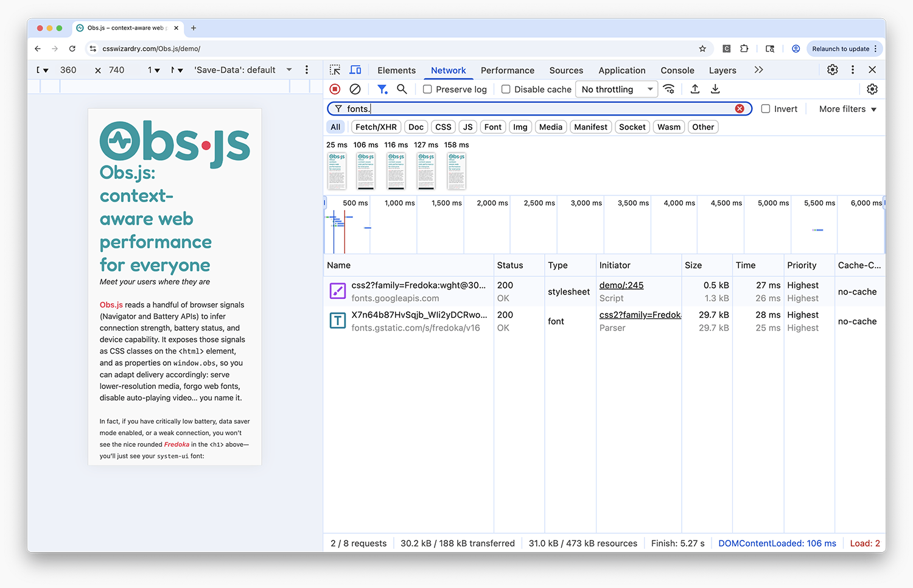Open the extensions puzzle icon
This screenshot has width=913, height=588.
[x=744, y=49]
